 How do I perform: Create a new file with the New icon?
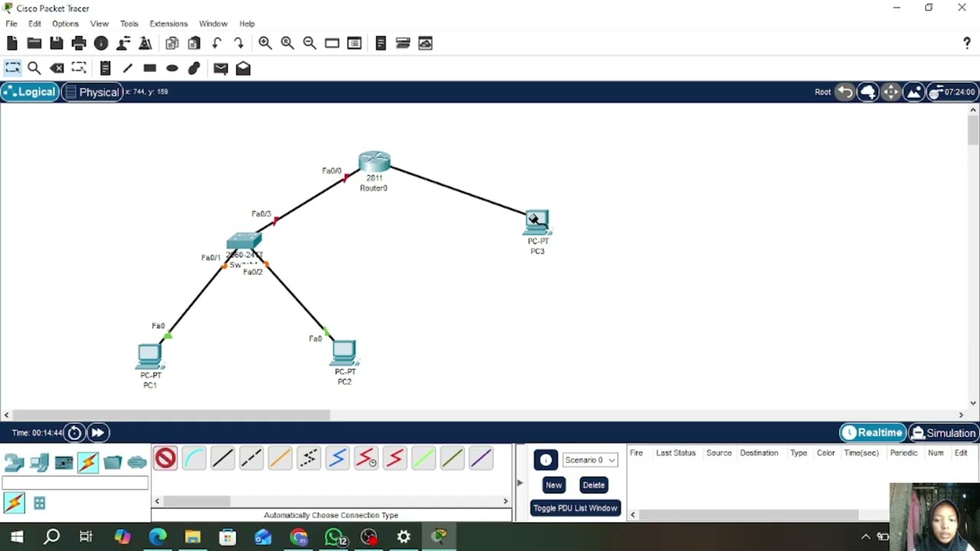(12, 44)
